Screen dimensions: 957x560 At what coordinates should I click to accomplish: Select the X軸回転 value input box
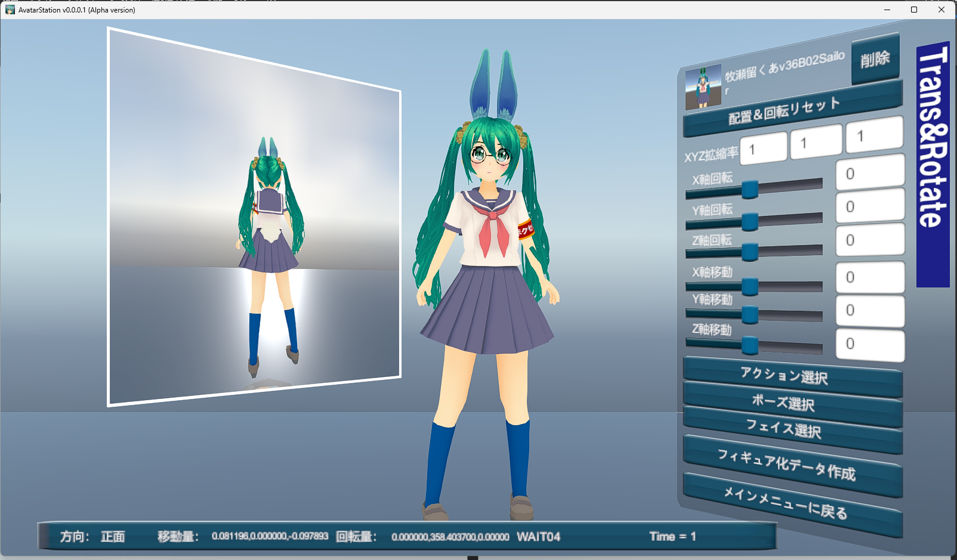click(869, 173)
